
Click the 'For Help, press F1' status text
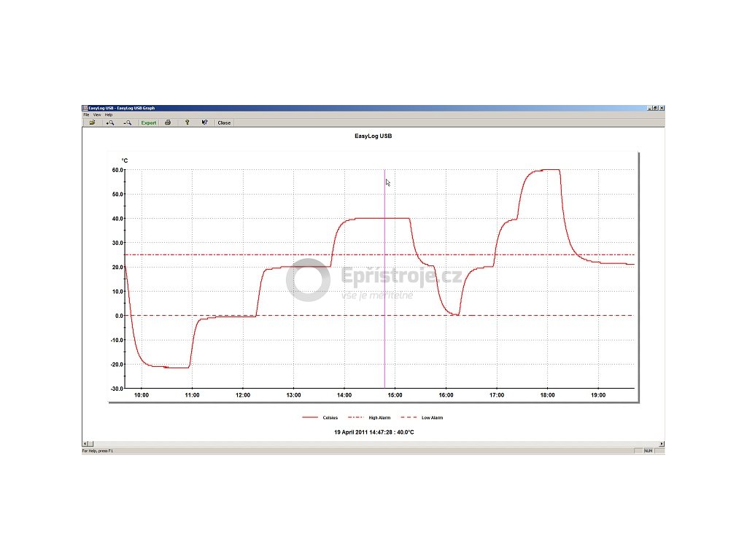click(x=98, y=451)
